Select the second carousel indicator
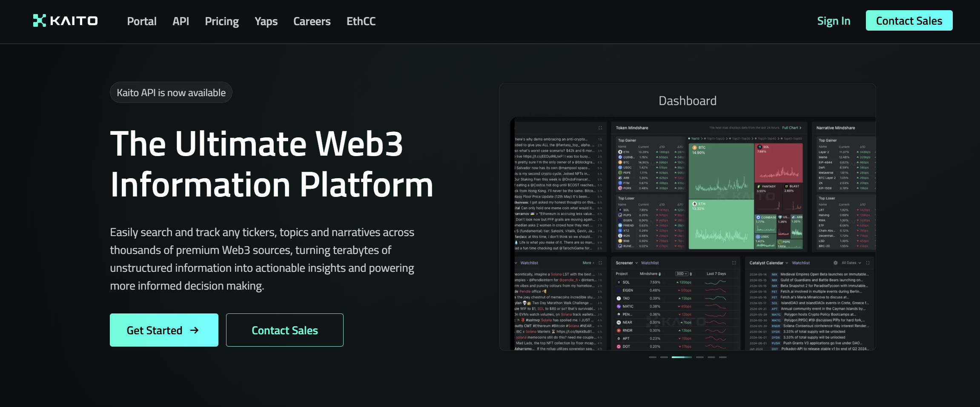980x407 pixels. (x=664, y=357)
